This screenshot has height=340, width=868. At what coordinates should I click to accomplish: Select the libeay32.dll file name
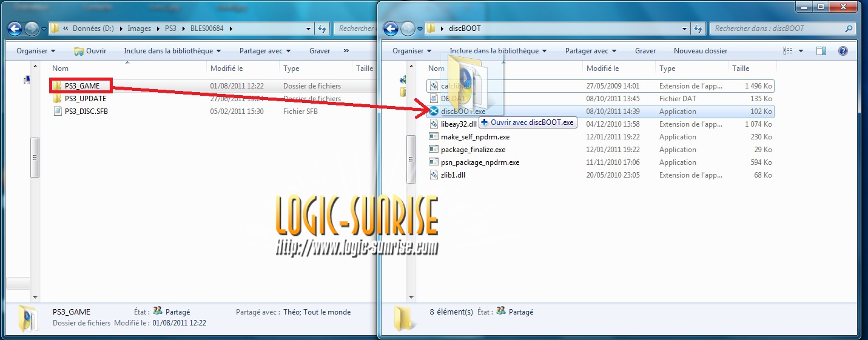click(x=459, y=124)
